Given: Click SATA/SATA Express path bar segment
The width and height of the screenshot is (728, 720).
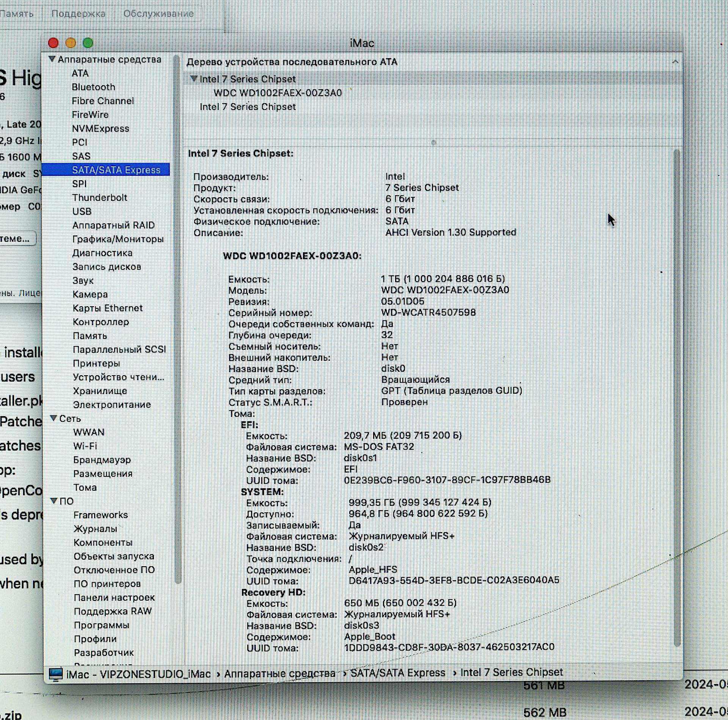Looking at the screenshot, I should (398, 673).
